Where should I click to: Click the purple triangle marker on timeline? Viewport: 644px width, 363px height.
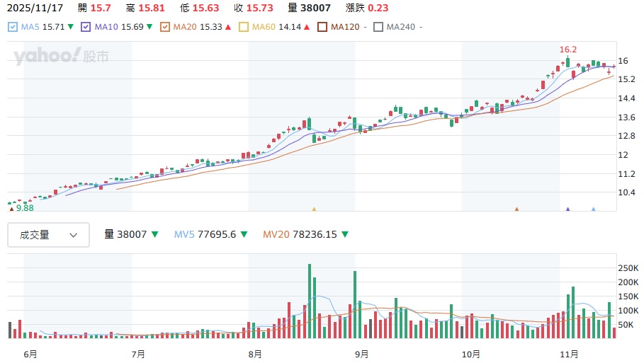[567, 209]
